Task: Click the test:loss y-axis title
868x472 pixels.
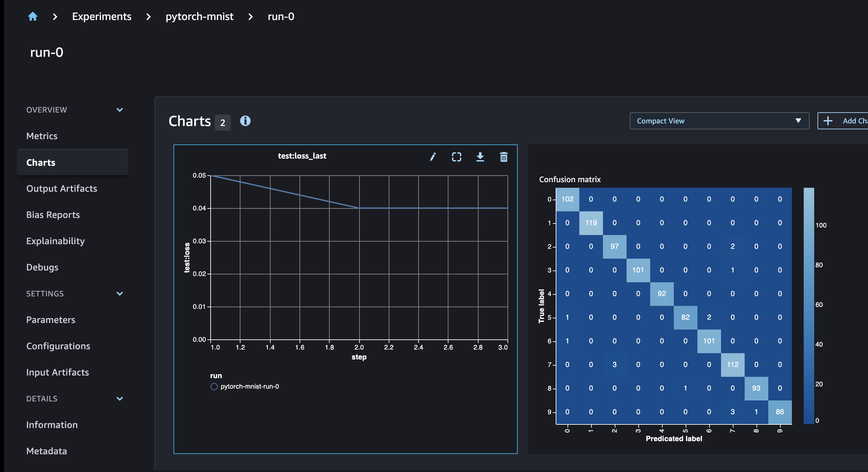Action: point(187,258)
